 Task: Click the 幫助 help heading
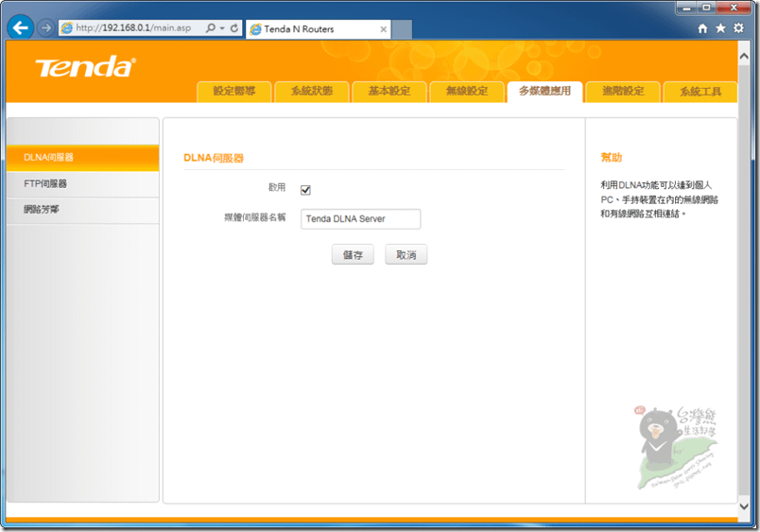tap(612, 158)
